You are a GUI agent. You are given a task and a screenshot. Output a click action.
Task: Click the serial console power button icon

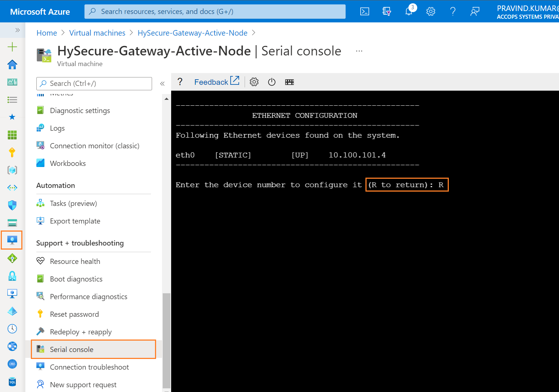272,82
